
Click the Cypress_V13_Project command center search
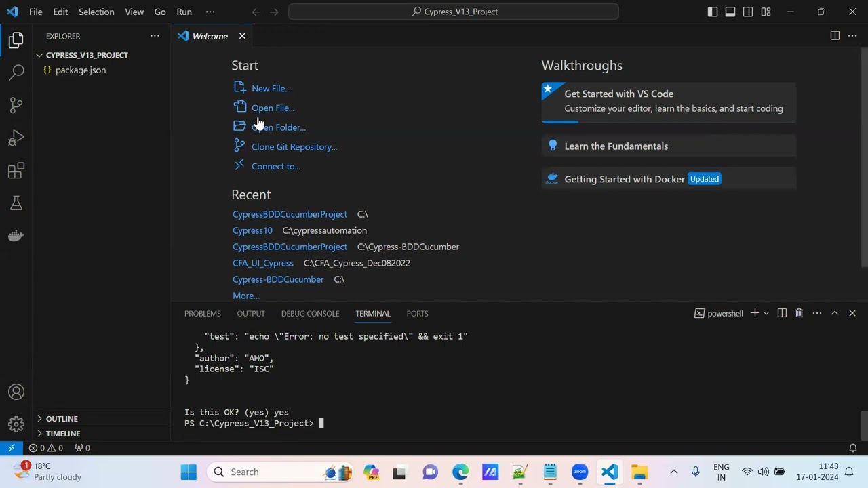pyautogui.click(x=454, y=12)
